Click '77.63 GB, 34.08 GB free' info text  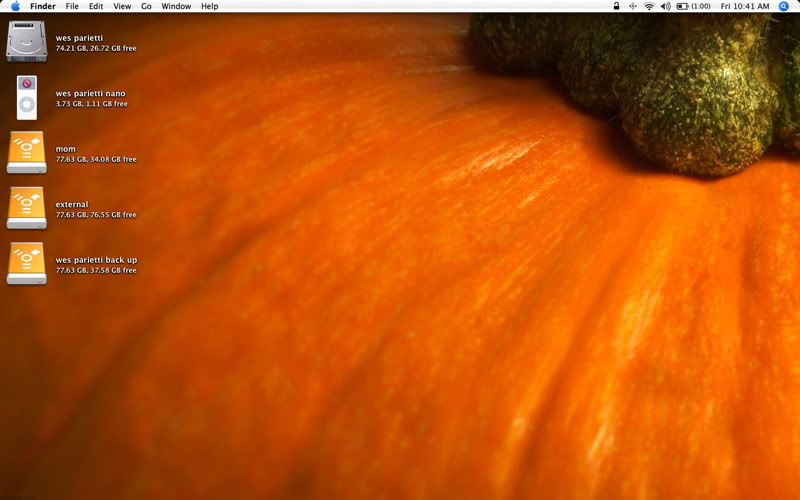96,159
